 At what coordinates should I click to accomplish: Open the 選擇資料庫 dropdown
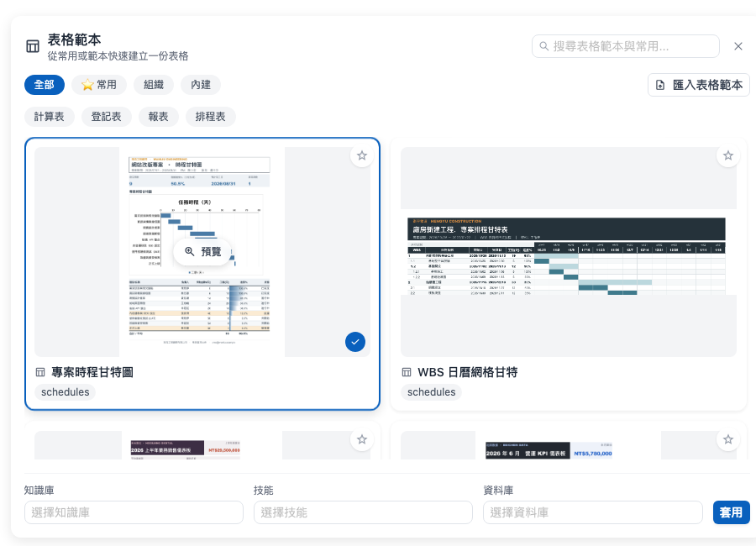[593, 512]
